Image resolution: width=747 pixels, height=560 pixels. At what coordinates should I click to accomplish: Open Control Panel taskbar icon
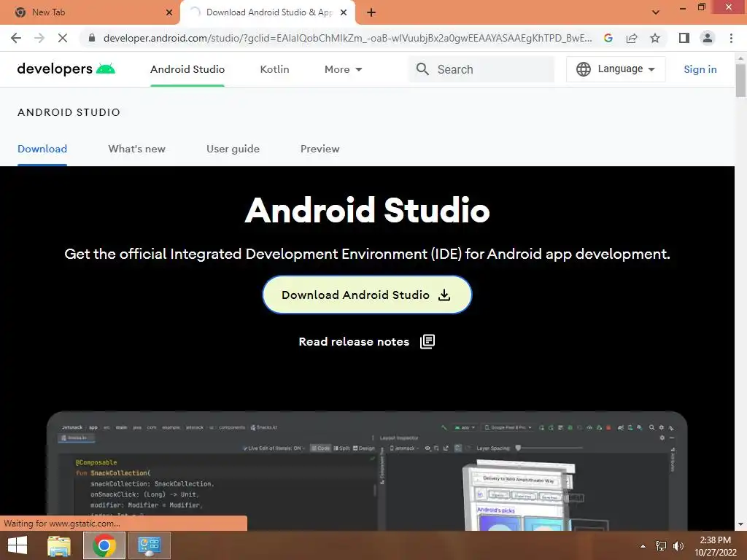149,545
